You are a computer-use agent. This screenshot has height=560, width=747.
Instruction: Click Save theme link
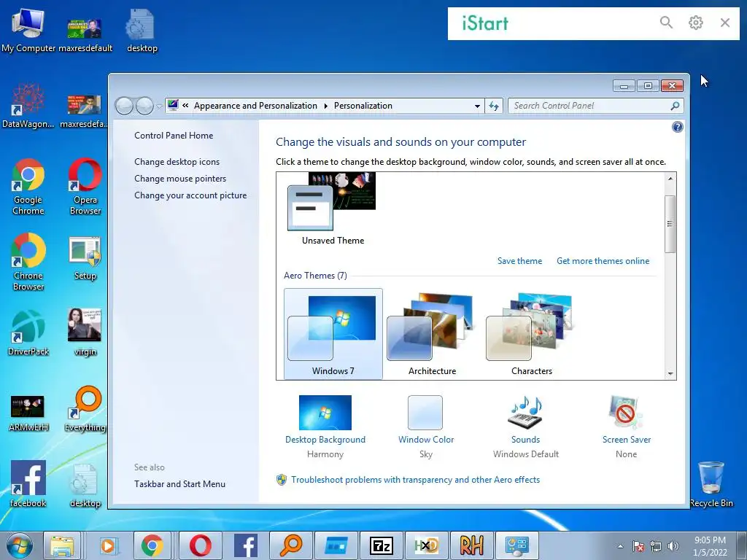pos(519,261)
